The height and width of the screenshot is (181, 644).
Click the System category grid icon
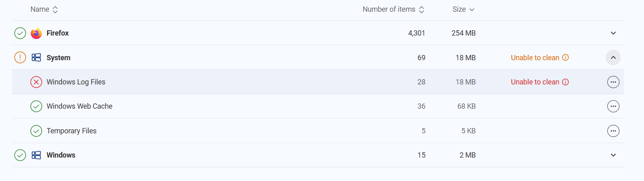[36, 58]
